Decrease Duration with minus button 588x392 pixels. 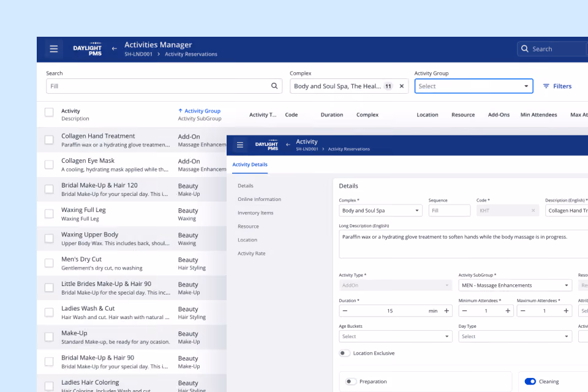345,311
